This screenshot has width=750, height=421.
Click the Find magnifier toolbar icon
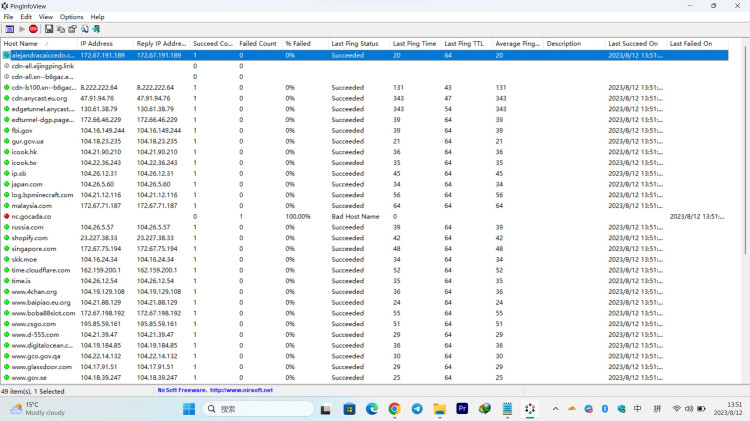85,29
